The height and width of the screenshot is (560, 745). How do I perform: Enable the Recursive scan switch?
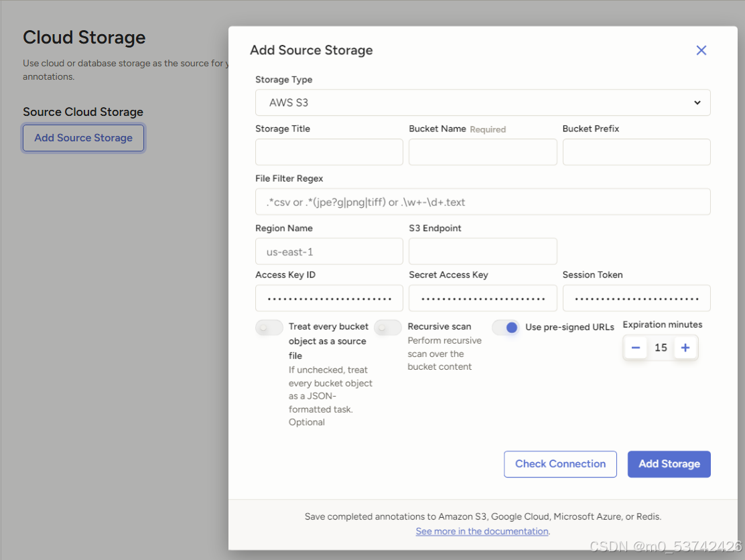click(x=388, y=328)
